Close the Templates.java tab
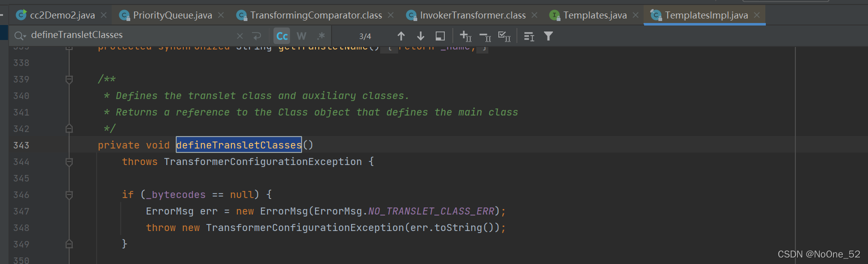The image size is (868, 264). point(636,15)
